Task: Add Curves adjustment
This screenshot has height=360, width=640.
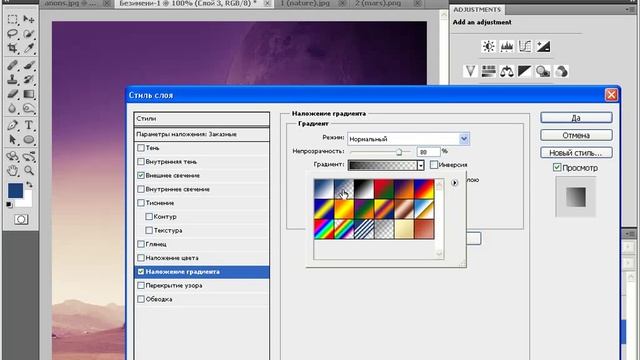Action: tap(525, 46)
